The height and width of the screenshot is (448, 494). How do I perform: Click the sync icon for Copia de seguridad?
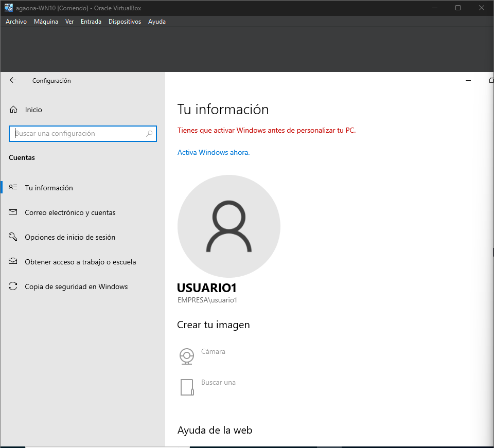pos(13,286)
